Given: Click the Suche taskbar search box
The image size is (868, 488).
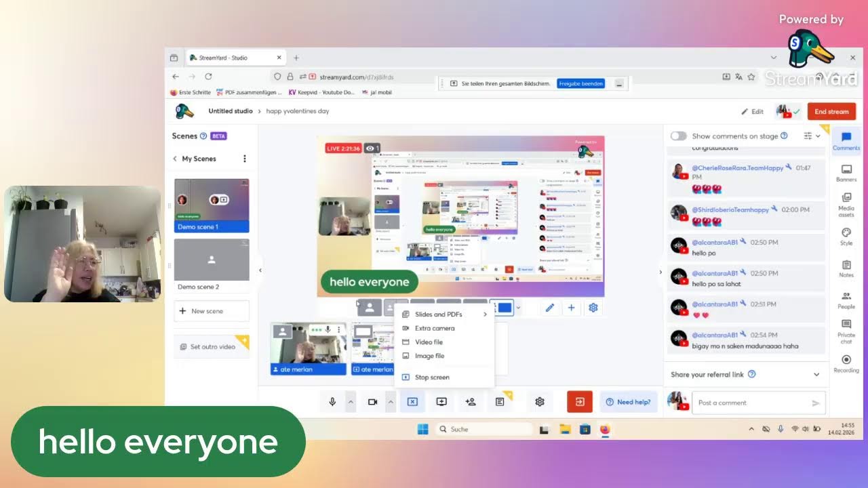Looking at the screenshot, I should pyautogui.click(x=484, y=429).
